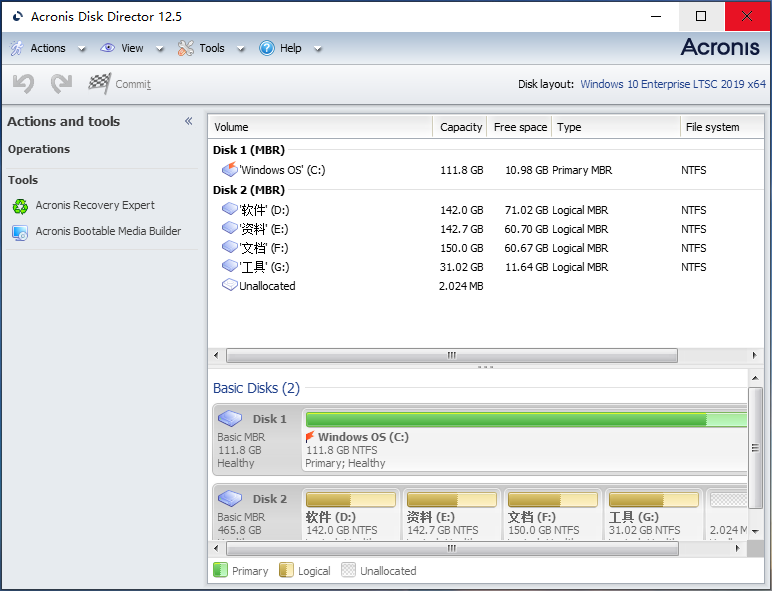This screenshot has height=591, width=772.
Task: Click the volume list scroll right arrow
Action: [754, 356]
